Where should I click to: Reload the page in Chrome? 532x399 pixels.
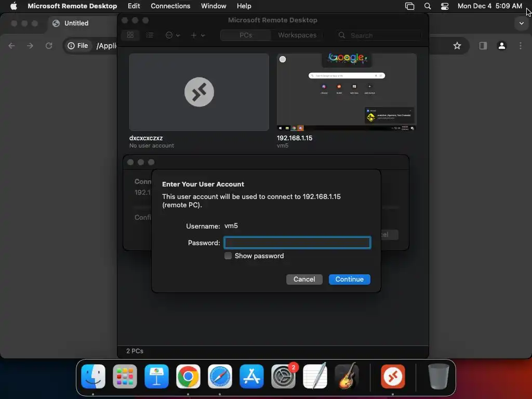(49, 46)
